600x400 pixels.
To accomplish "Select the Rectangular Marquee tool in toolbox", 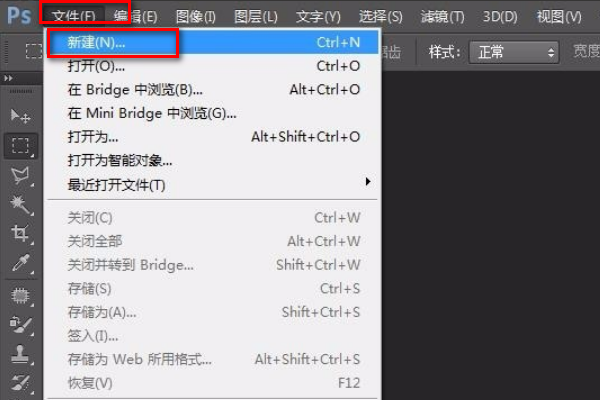I will pos(21,146).
